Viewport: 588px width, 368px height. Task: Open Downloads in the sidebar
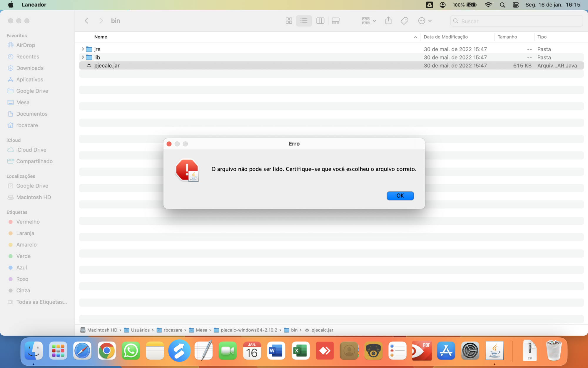coord(30,68)
